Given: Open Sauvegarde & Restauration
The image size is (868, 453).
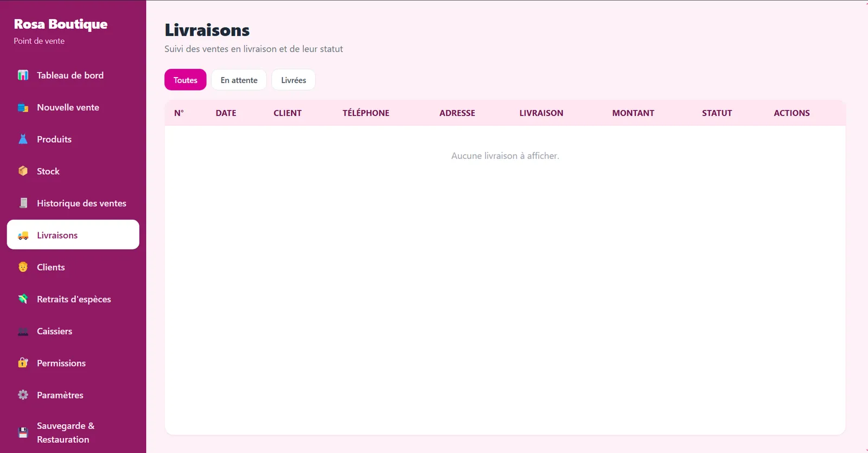Looking at the screenshot, I should point(73,432).
